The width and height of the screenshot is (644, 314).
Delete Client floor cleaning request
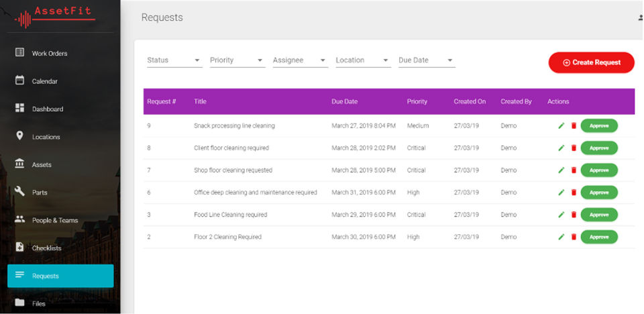(574, 148)
